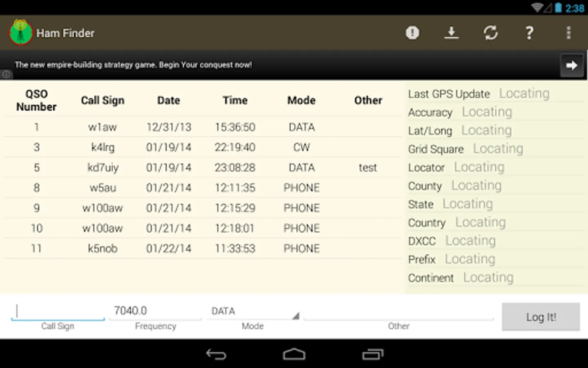Tap the Android recent apps button
The height and width of the screenshot is (368, 588).
point(372,354)
